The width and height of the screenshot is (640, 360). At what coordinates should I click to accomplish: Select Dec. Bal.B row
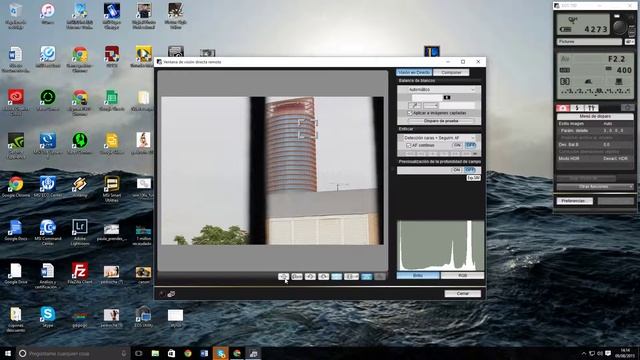595,144
